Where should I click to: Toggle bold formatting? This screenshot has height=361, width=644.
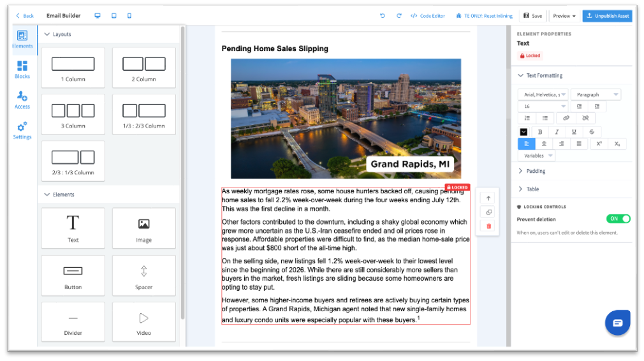click(540, 132)
